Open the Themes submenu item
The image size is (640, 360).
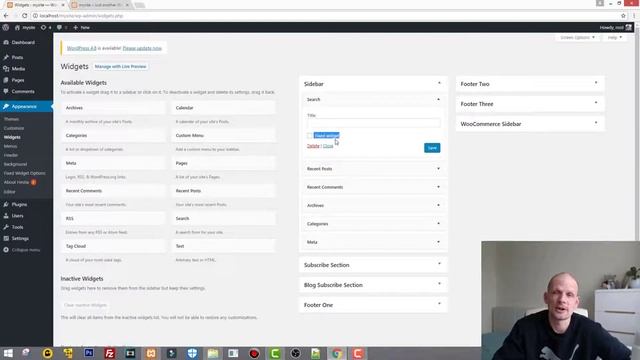click(11, 119)
